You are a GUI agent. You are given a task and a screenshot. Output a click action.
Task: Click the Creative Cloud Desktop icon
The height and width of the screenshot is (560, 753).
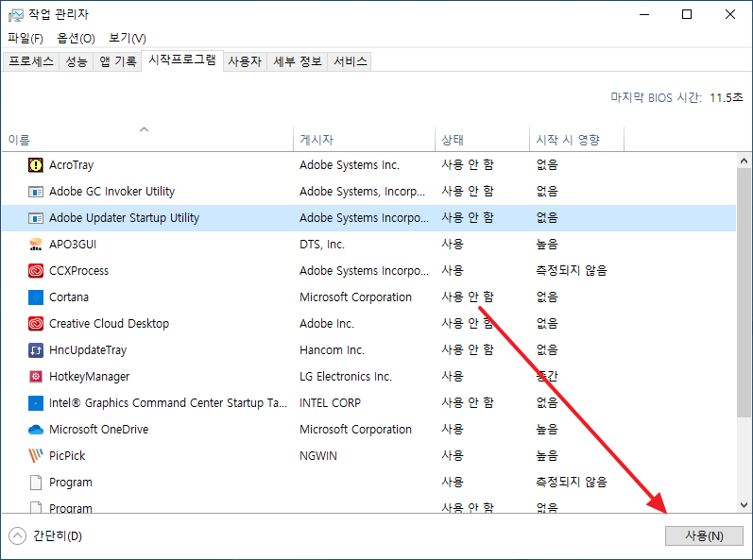click(x=36, y=324)
